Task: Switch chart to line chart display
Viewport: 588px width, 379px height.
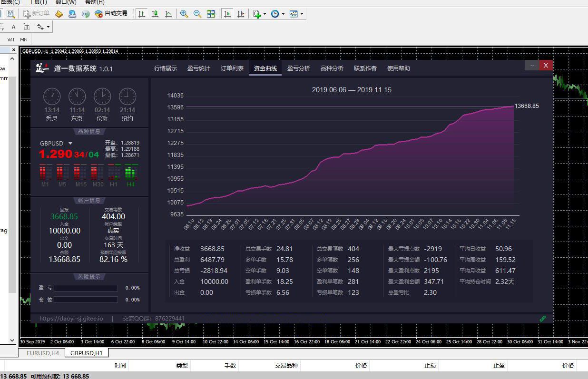Action: (x=168, y=14)
